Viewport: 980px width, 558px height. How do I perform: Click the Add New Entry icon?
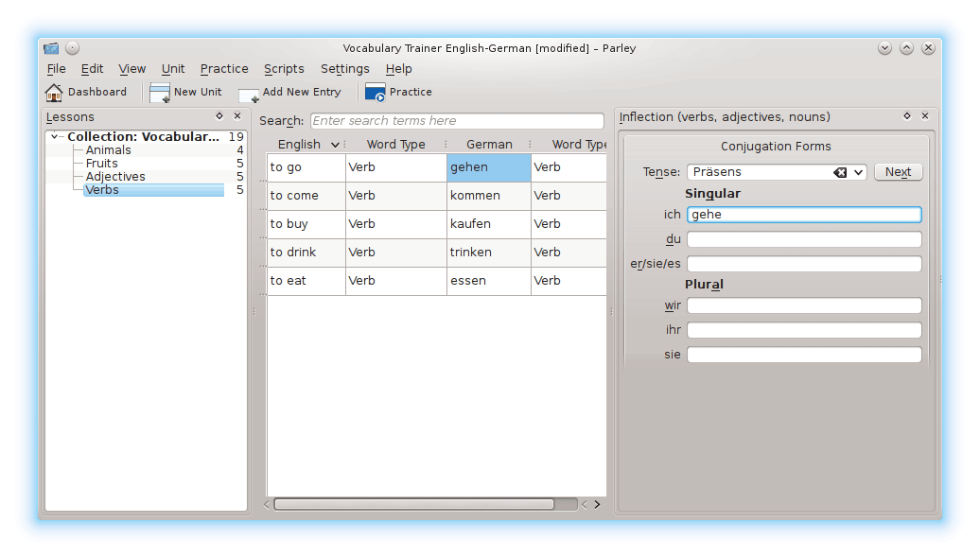[x=249, y=94]
